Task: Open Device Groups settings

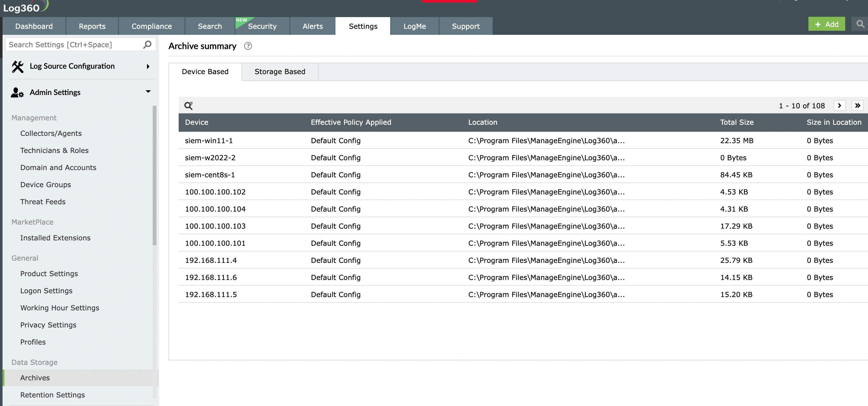Action: [46, 185]
